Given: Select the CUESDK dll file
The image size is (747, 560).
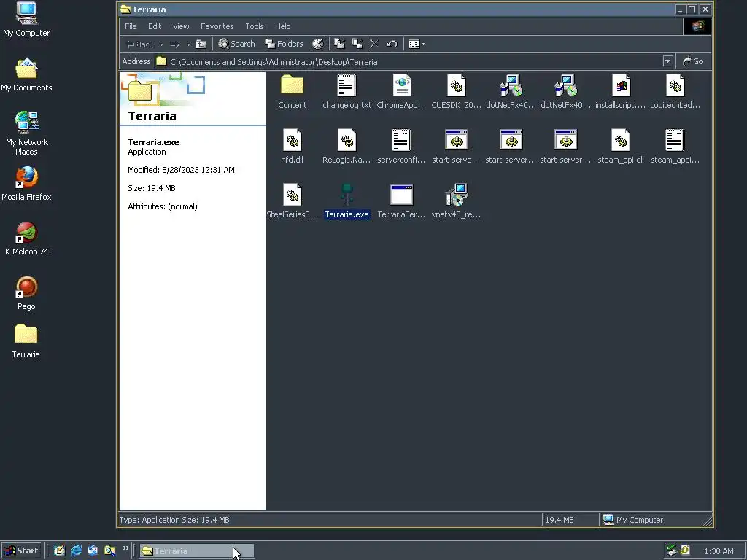Looking at the screenshot, I should tap(456, 92).
